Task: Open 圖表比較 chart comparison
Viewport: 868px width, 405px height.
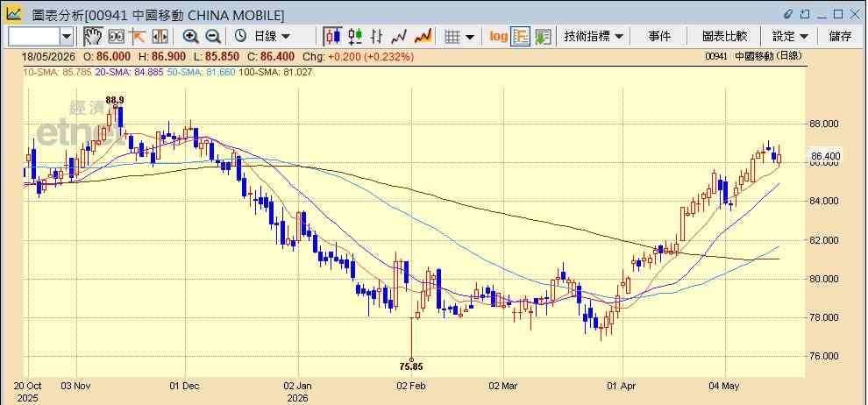Action: tap(724, 37)
